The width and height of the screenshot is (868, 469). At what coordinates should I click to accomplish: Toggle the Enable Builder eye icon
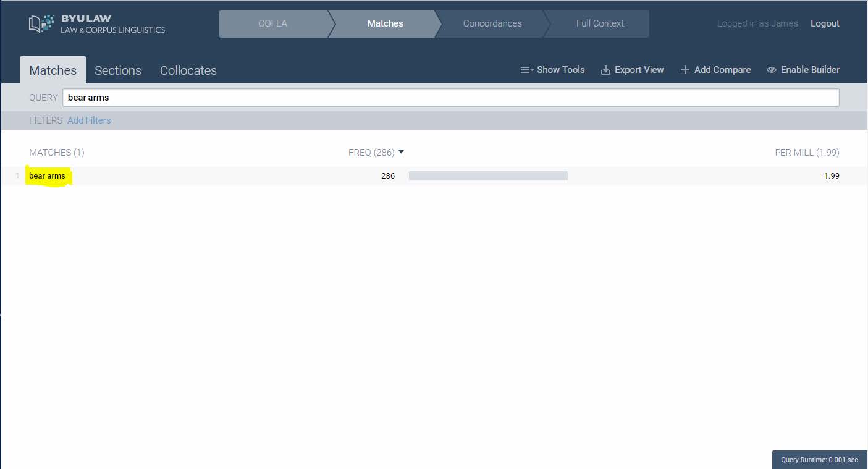point(771,70)
